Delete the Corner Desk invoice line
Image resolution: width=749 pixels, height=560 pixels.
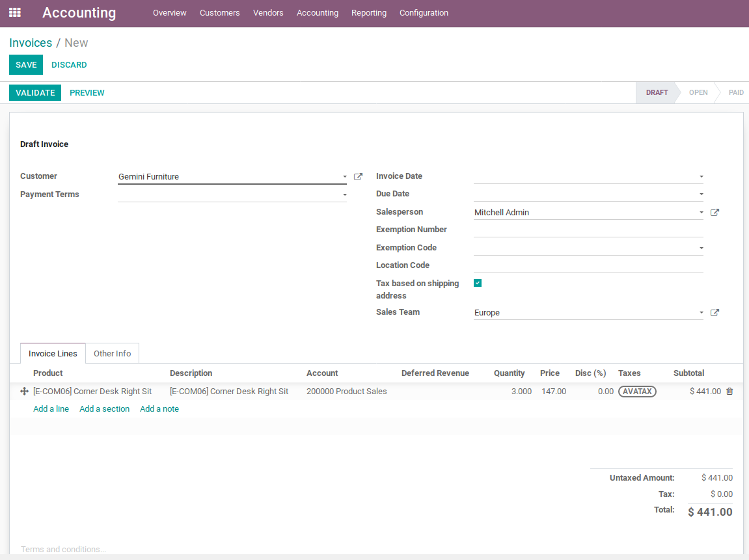[x=729, y=392]
